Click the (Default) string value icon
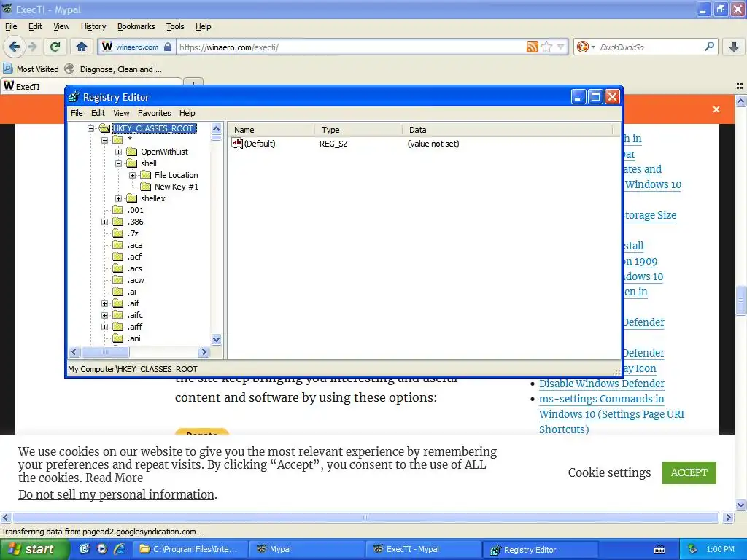Viewport: 747px width, 560px height. [x=237, y=144]
